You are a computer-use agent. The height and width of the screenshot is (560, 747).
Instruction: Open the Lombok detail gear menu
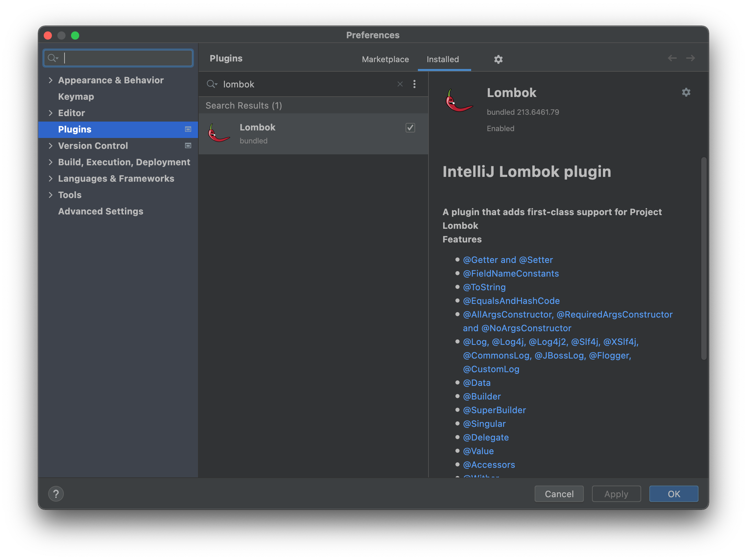(x=686, y=92)
